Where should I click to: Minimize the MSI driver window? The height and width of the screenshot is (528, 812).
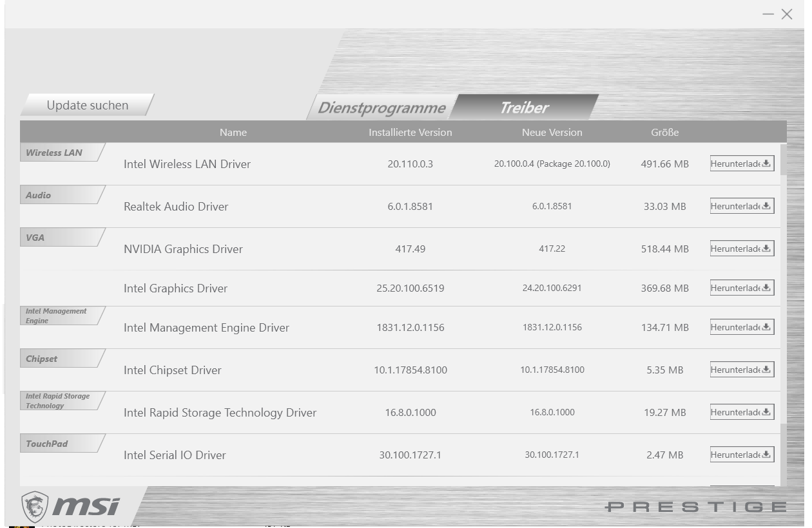click(768, 14)
